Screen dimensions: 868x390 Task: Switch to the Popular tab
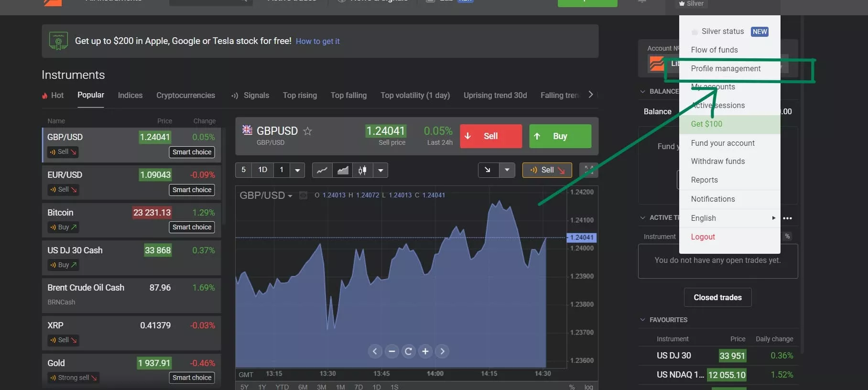pyautogui.click(x=91, y=95)
